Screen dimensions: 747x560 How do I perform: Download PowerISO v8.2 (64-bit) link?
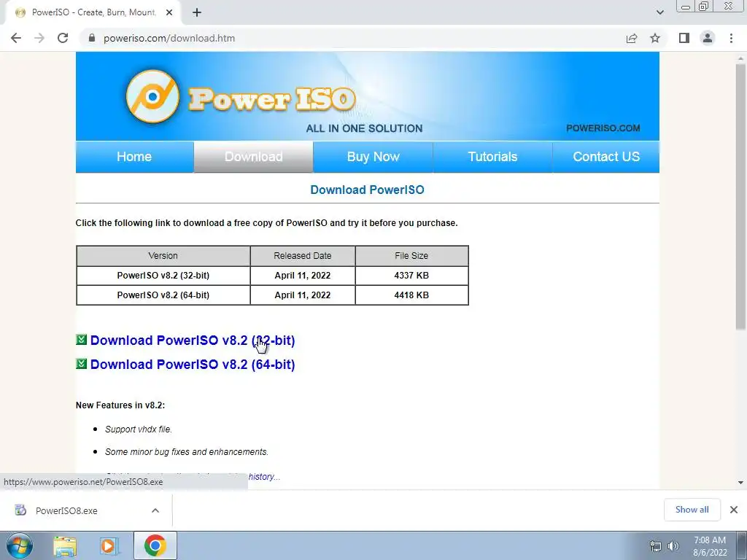(193, 365)
